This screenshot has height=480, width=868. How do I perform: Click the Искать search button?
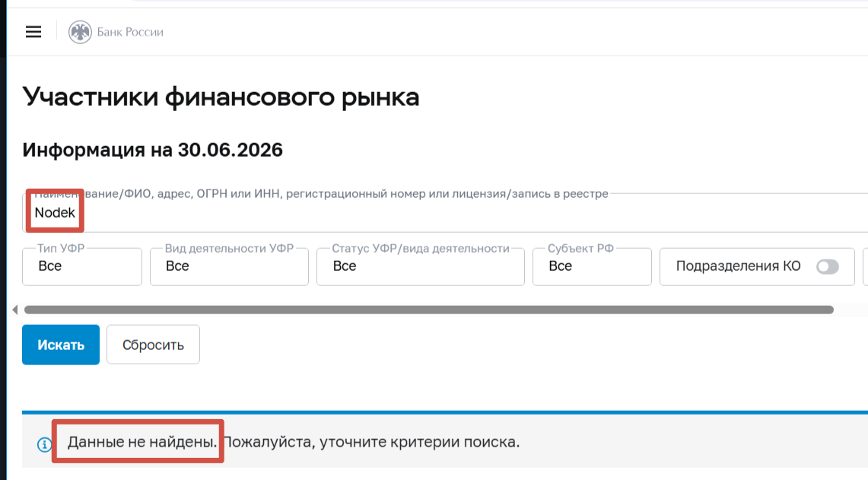point(61,345)
